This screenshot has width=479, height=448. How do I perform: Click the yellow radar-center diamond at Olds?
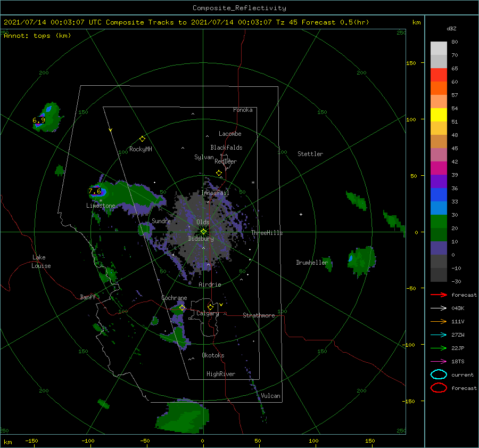coord(203,232)
